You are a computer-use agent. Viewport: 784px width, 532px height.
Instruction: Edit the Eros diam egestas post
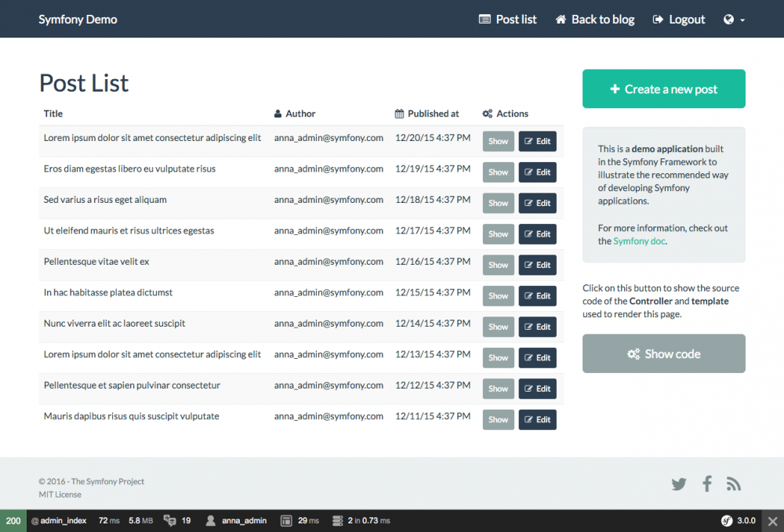click(x=538, y=172)
